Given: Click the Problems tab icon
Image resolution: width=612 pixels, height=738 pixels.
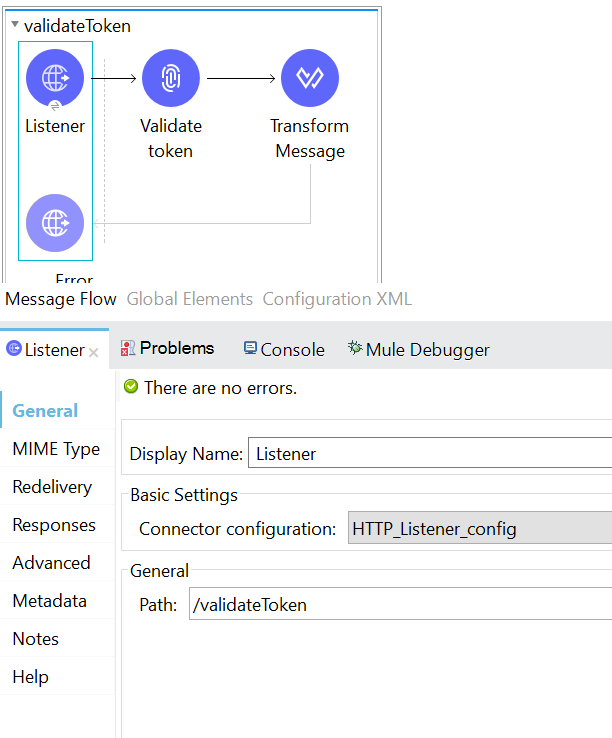Looking at the screenshot, I should coord(128,348).
